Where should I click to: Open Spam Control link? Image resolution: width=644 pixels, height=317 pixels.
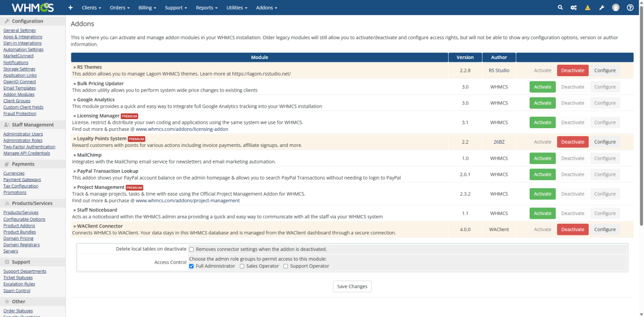[17, 291]
